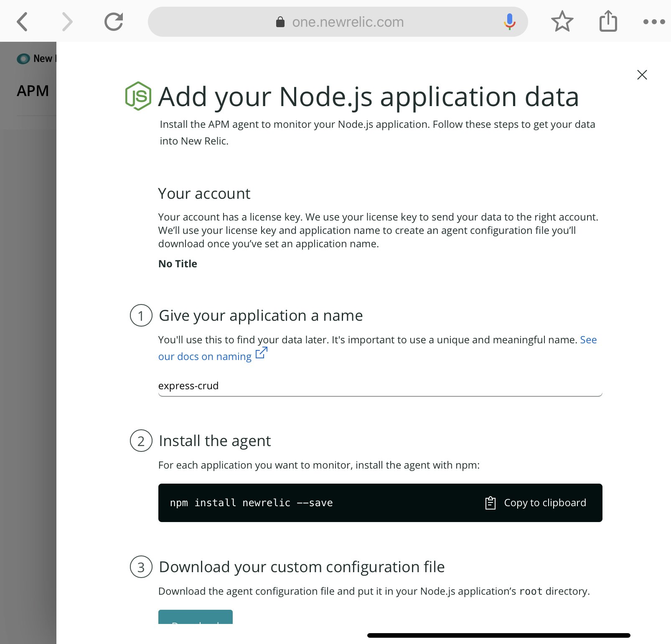Click the Download button
Screen dimensions: 671x644
point(195,617)
